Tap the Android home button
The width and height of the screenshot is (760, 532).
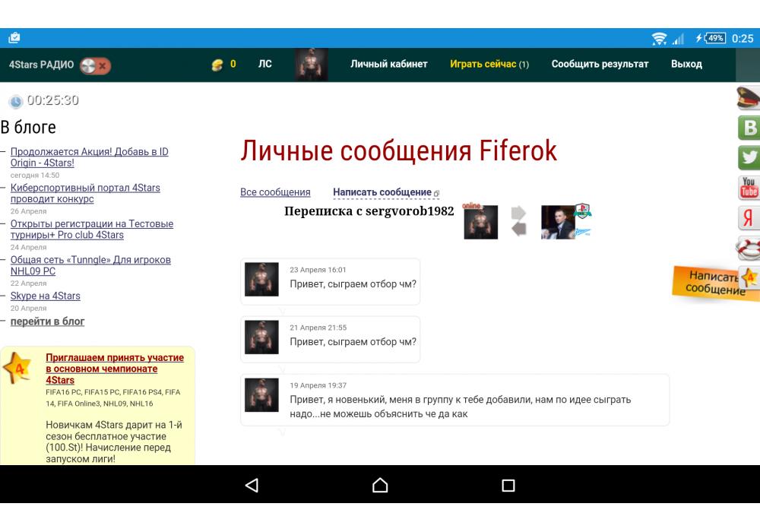380,485
